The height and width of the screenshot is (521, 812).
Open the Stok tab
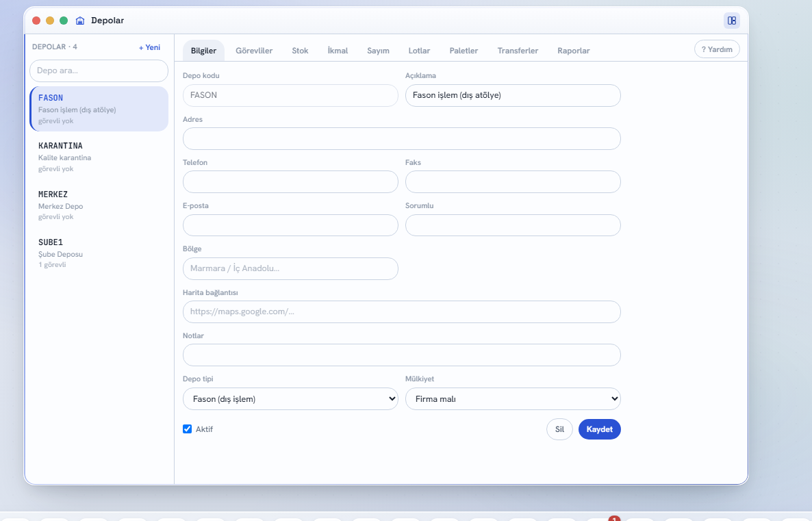click(300, 51)
